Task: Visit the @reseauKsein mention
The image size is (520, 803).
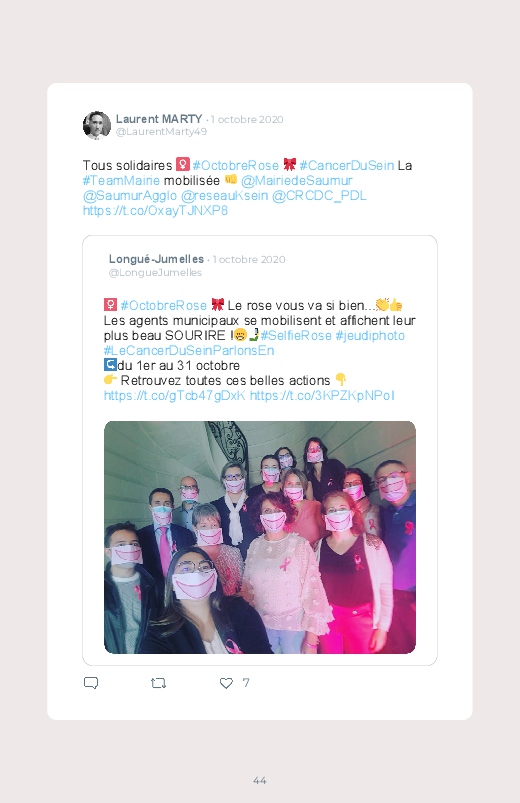Action: pos(224,196)
